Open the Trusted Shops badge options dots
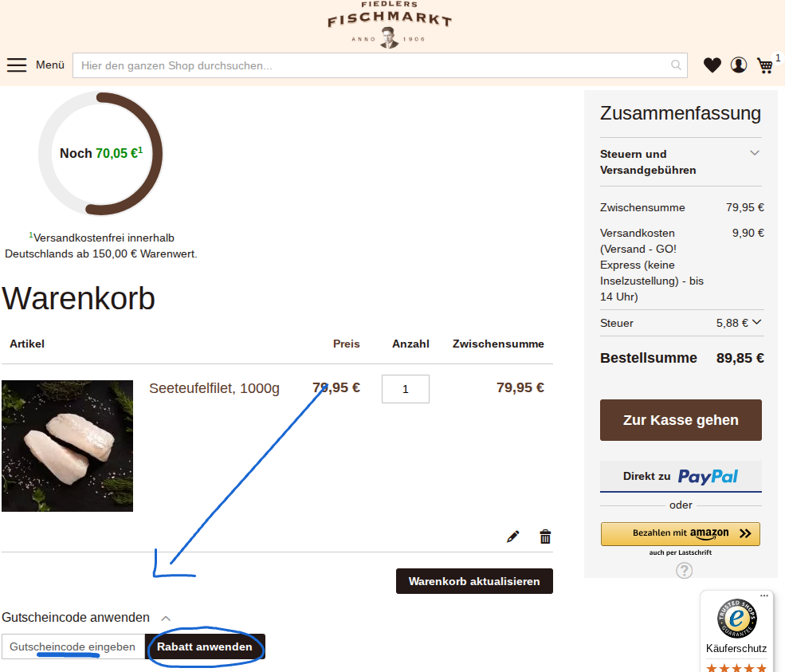Image resolution: width=785 pixels, height=672 pixels. [x=764, y=596]
